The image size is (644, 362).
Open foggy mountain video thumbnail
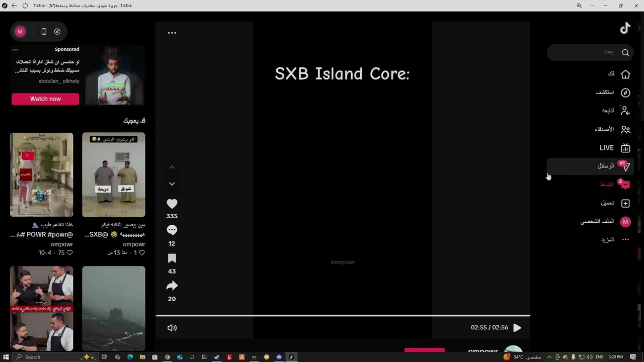[x=114, y=308]
